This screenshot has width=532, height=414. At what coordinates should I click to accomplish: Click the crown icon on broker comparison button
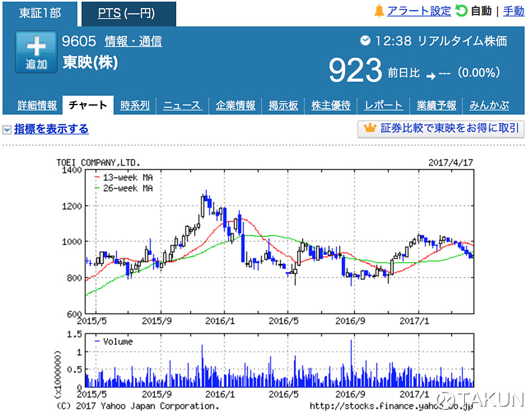coord(370,128)
